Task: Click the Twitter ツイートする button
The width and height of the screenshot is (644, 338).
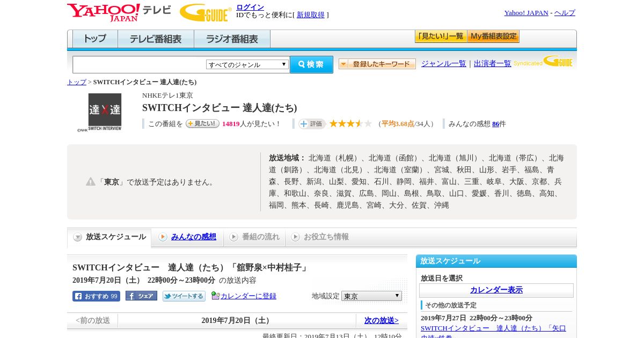Action: tap(184, 296)
